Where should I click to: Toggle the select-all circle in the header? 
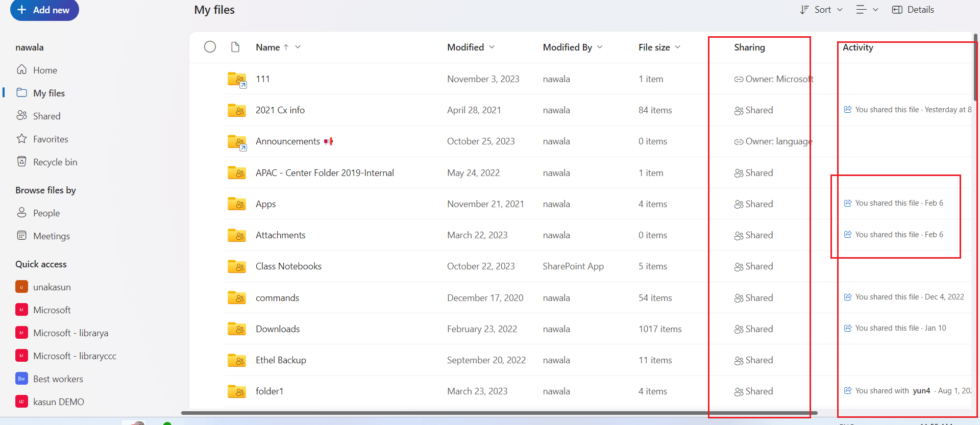[210, 46]
